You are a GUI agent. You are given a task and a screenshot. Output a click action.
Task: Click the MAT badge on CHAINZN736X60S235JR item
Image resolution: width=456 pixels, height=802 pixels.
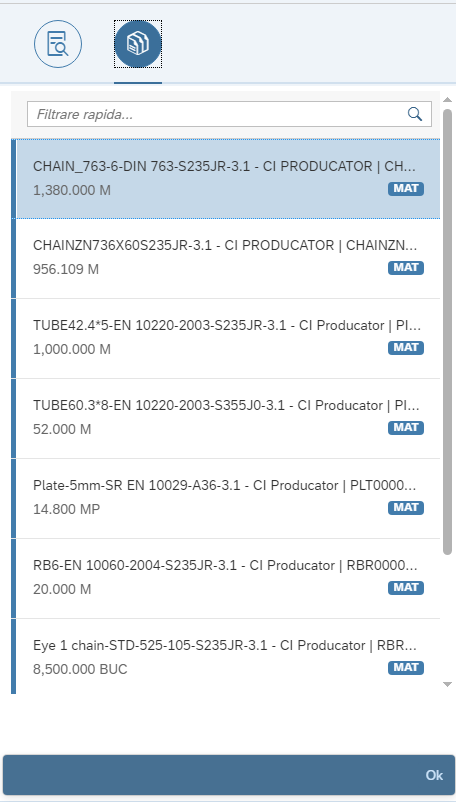click(406, 268)
